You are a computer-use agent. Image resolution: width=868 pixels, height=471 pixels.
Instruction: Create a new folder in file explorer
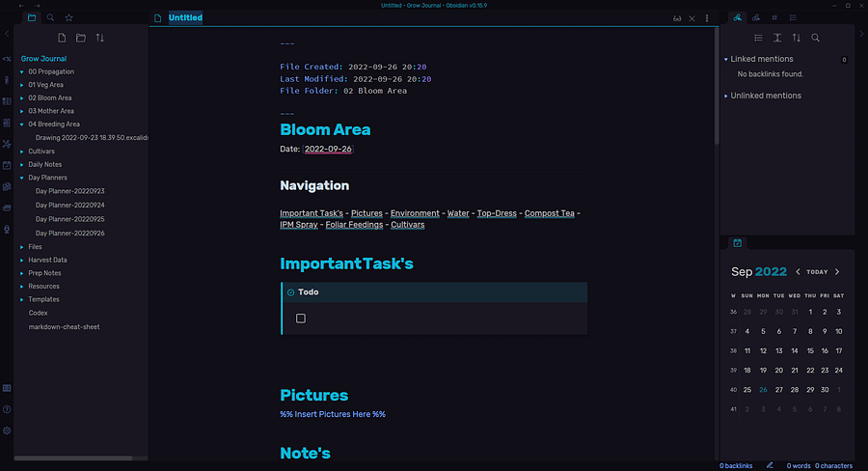click(x=81, y=38)
